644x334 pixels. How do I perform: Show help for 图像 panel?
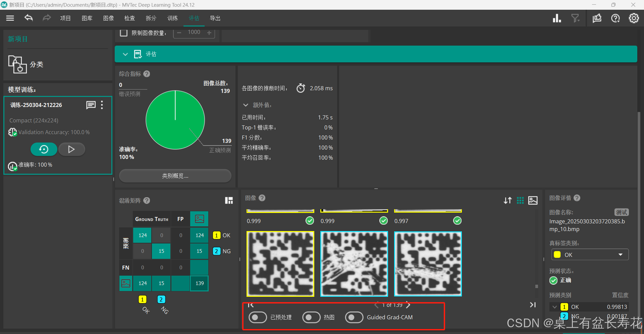(262, 198)
